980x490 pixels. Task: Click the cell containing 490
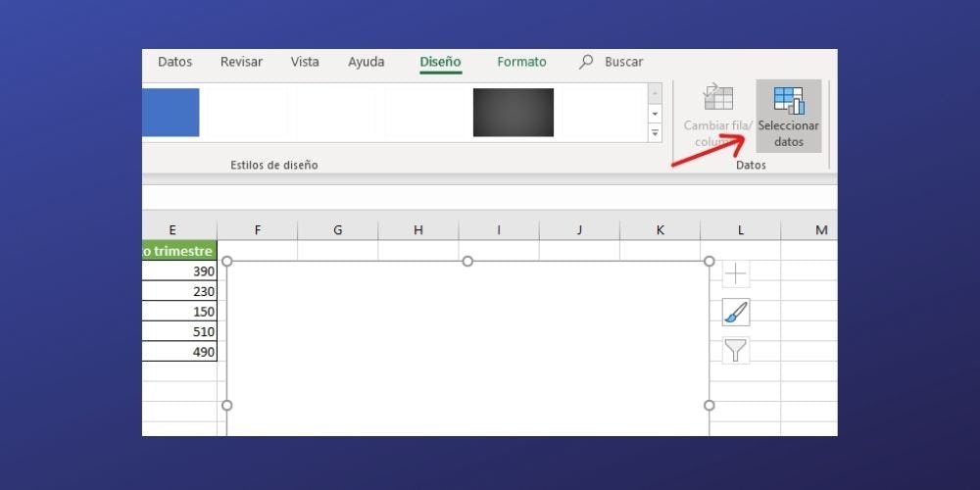point(179,351)
